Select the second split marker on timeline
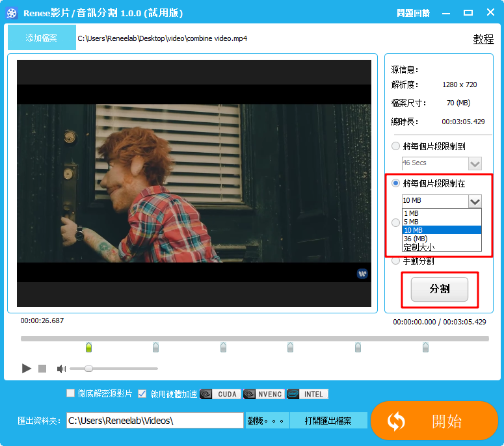This screenshot has width=504, height=446. (155, 347)
